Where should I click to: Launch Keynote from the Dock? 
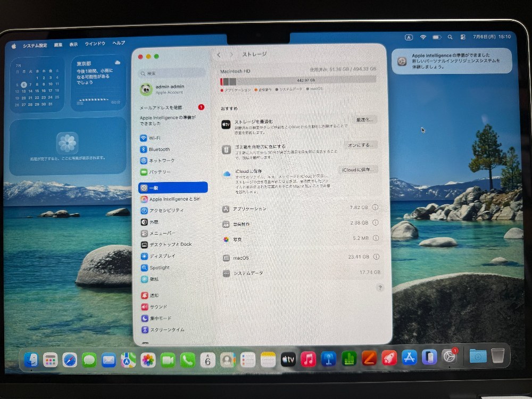[328, 359]
